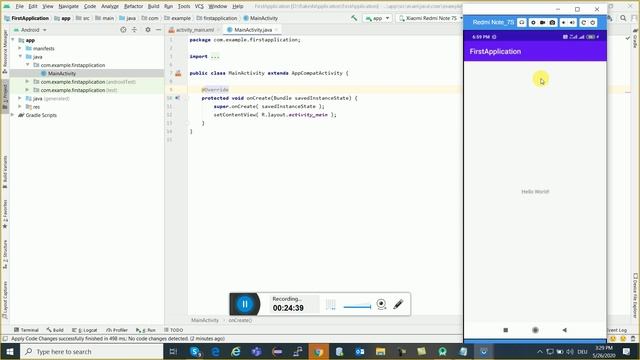Open the Terminal tool window

[26, 330]
